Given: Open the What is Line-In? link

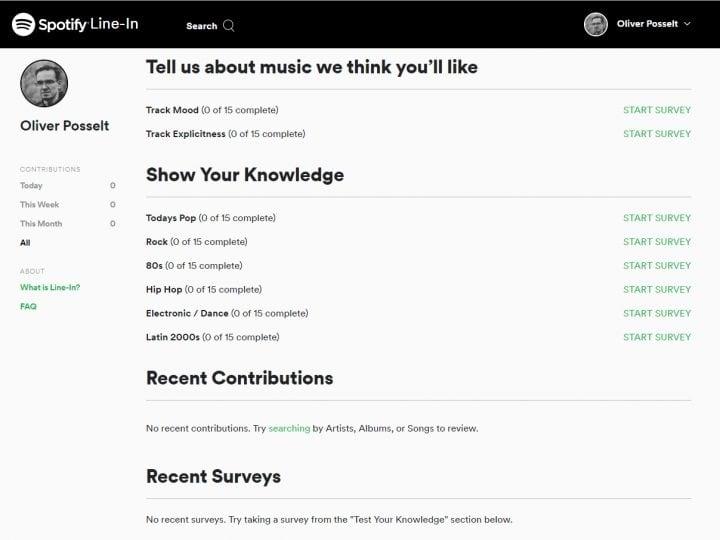Looking at the screenshot, I should (x=50, y=288).
